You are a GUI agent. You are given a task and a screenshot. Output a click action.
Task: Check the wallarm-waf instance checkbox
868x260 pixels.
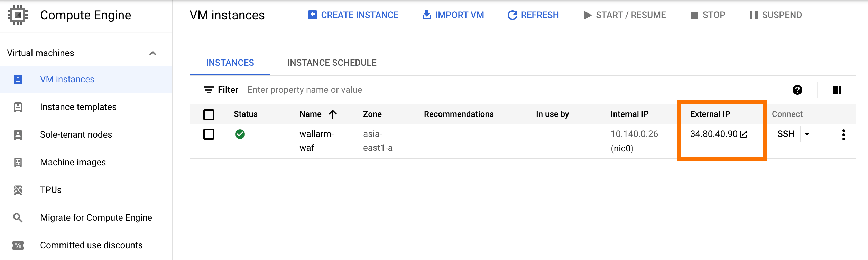coord(209,134)
